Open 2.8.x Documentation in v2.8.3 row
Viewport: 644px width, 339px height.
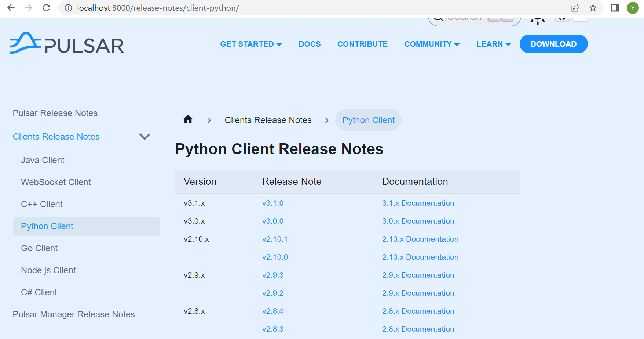pos(418,329)
